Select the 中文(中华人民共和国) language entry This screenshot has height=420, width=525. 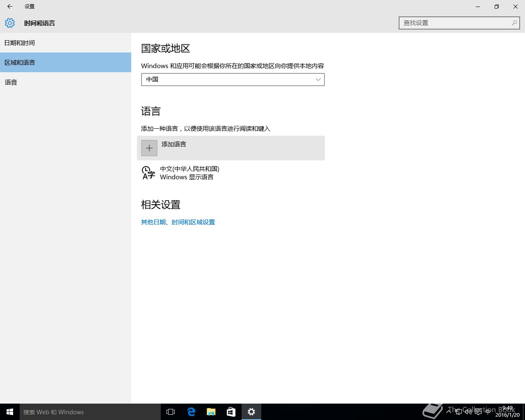(231, 173)
